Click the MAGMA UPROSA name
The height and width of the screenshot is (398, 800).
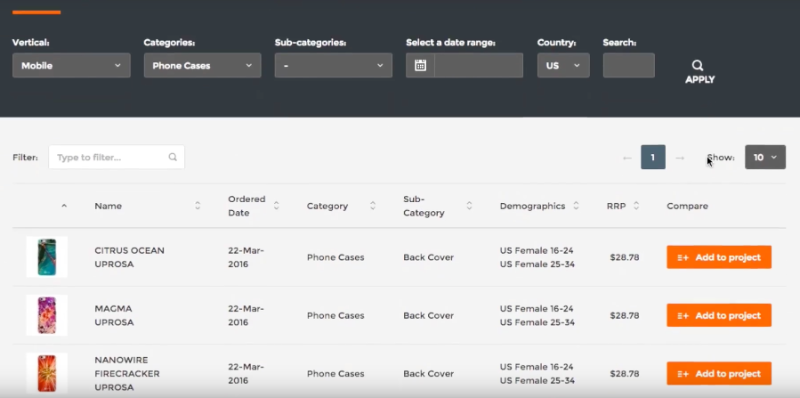[114, 315]
